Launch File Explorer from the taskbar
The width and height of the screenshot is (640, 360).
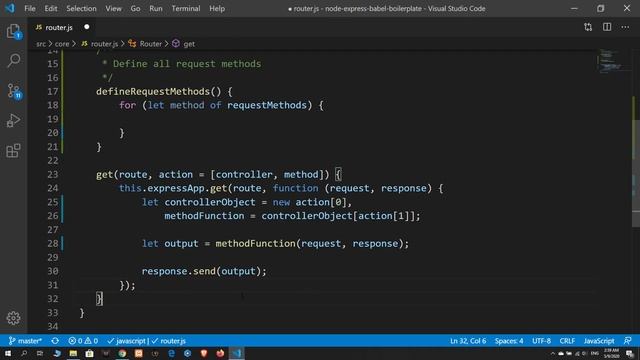73,353
